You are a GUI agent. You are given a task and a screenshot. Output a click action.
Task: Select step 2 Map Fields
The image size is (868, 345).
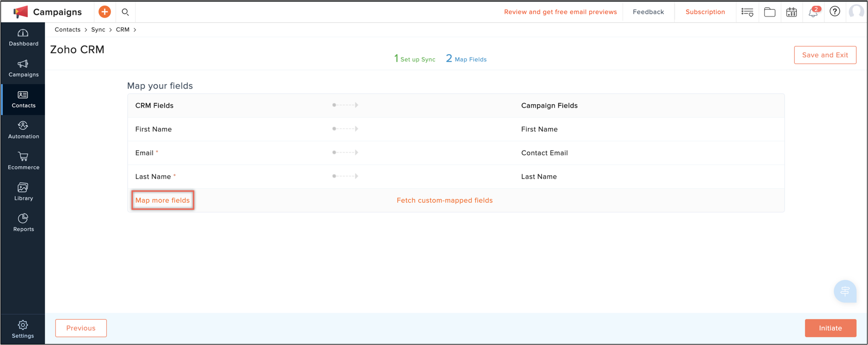coord(466,59)
